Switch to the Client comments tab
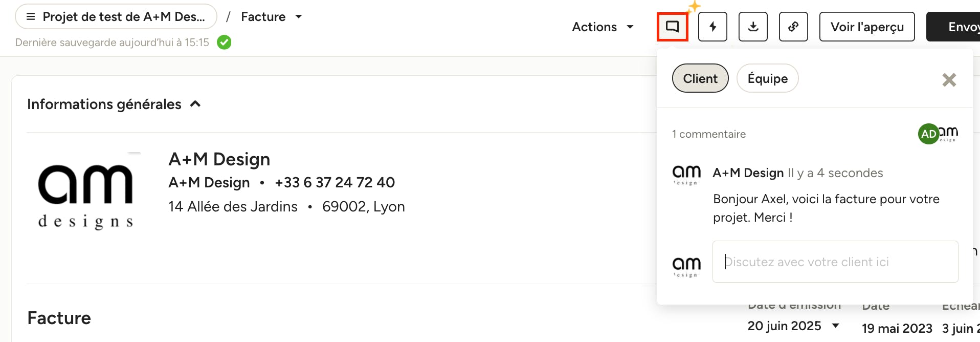 pyautogui.click(x=700, y=78)
